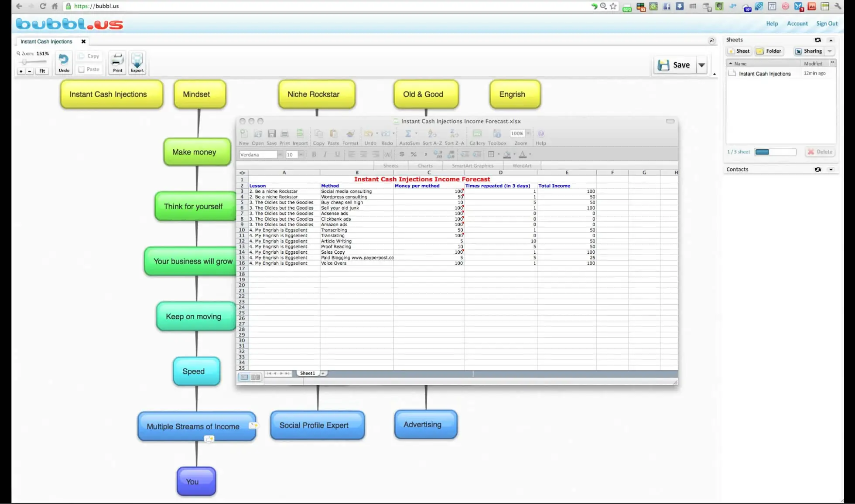Select the Instant Cash Injections tab

(x=46, y=41)
